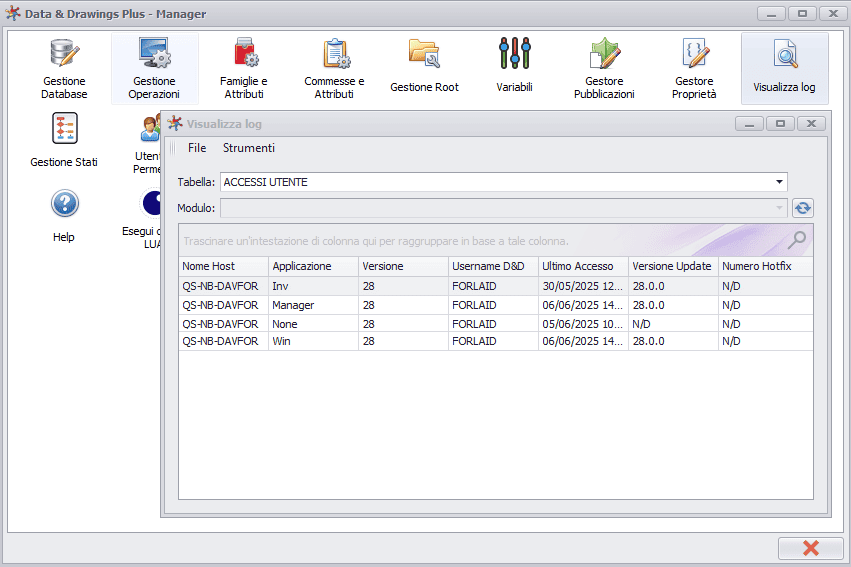Click the Modulo combo box
This screenshot has width=851, height=567.
[x=503, y=208]
